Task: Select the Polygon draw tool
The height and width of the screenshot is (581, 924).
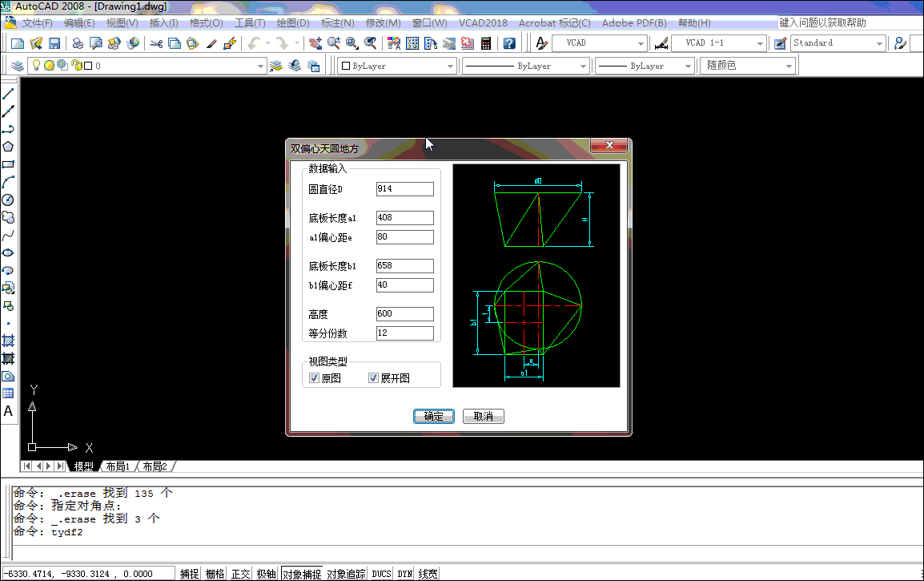Action: pos(8,147)
